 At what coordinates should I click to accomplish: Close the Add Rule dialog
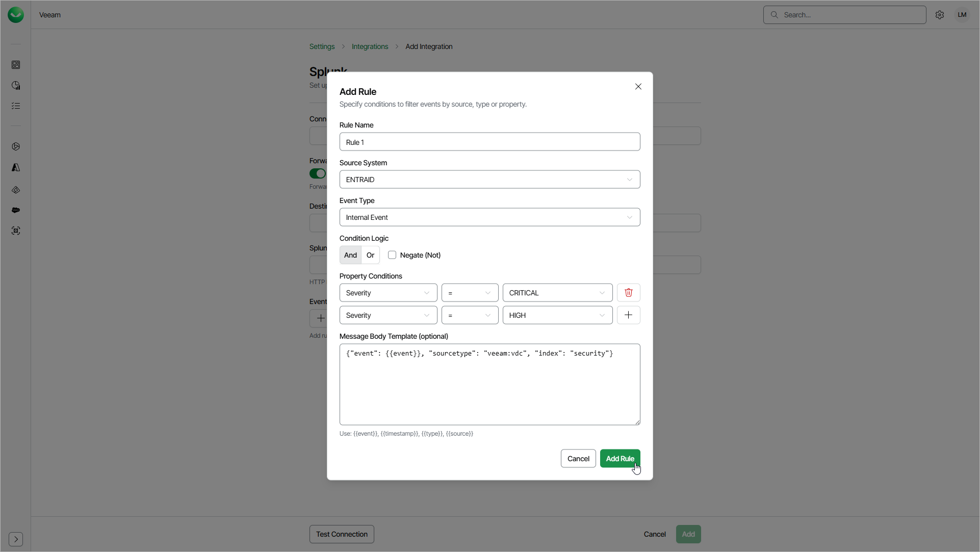638,86
